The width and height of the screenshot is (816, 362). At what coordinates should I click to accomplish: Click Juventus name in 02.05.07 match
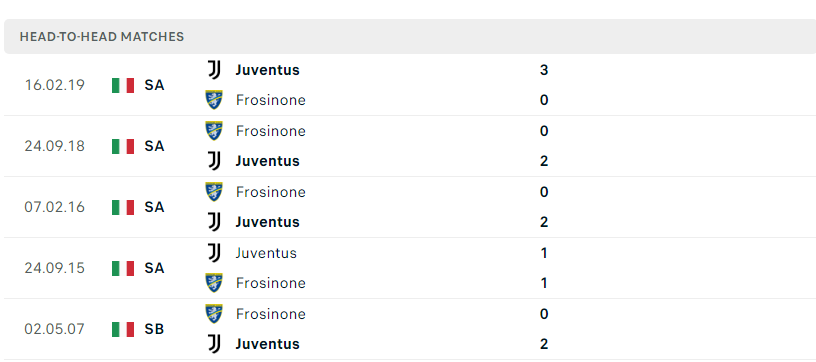point(267,344)
